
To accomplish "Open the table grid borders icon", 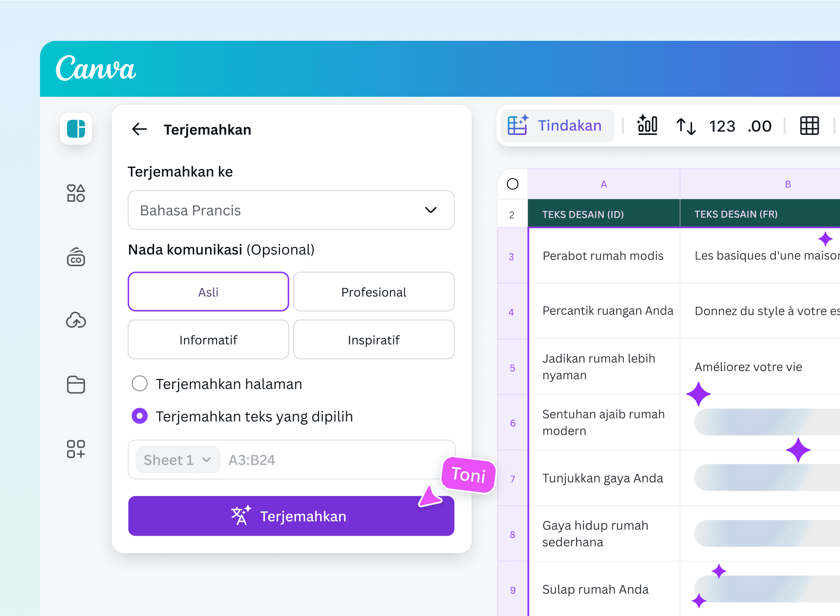I will click(809, 125).
